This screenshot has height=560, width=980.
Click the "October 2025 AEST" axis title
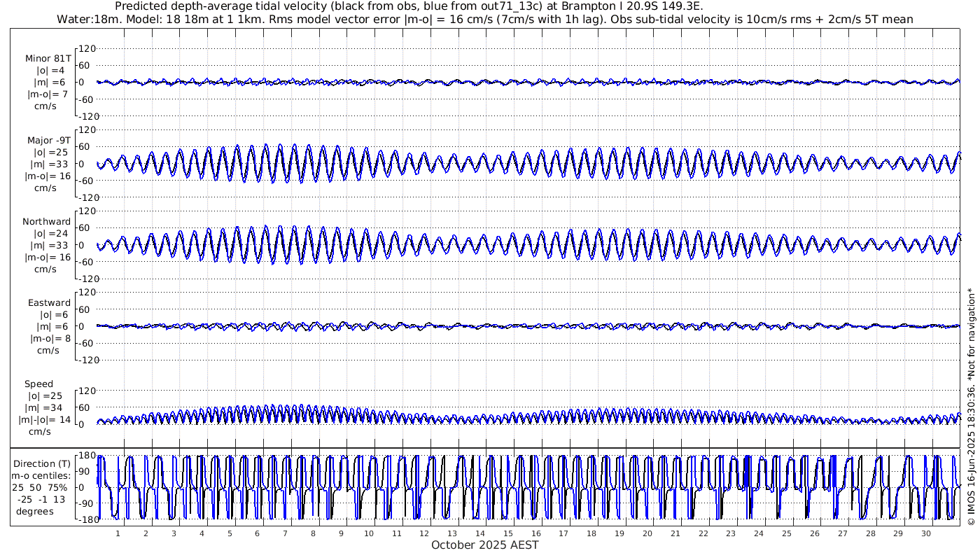tap(485, 545)
